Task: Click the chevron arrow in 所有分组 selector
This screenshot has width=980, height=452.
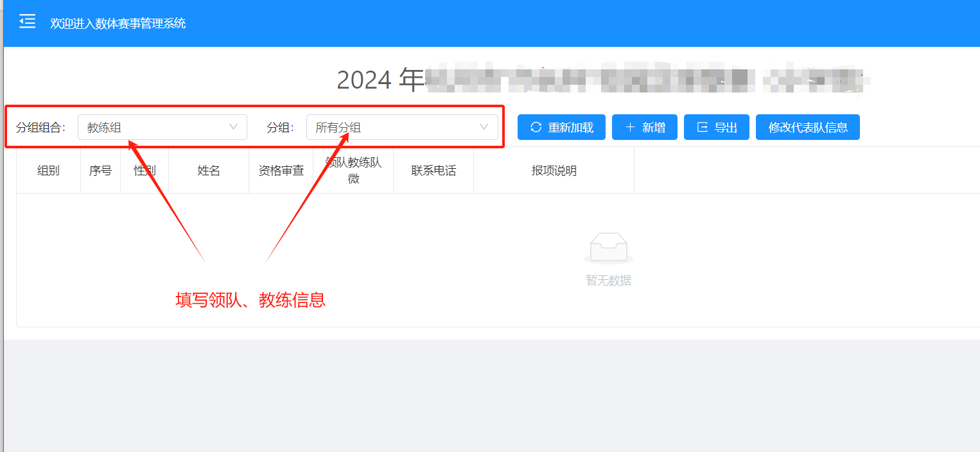Action: tap(484, 127)
